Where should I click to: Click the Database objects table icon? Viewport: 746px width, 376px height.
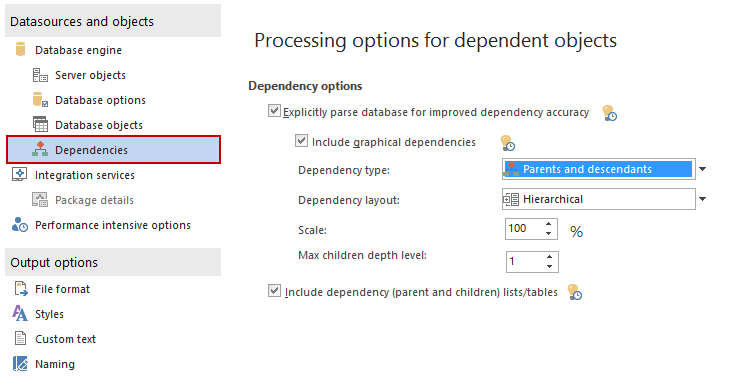pyautogui.click(x=40, y=125)
